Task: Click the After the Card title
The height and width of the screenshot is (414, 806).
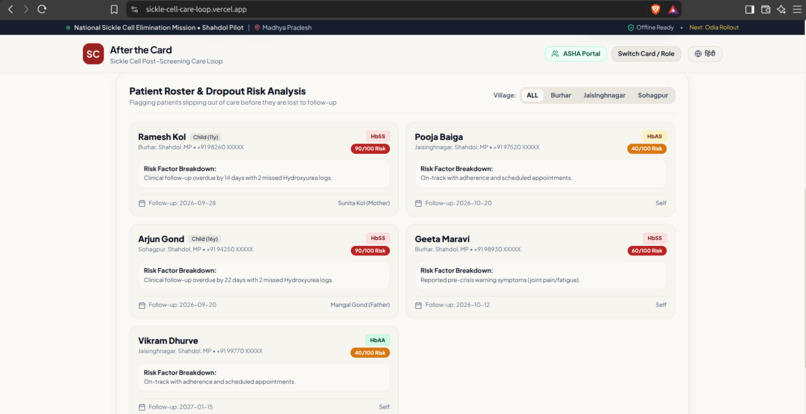Action: click(141, 50)
